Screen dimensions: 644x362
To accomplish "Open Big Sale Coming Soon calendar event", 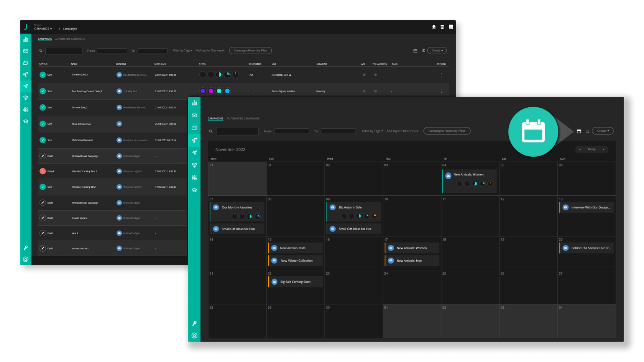I will click(x=295, y=282).
